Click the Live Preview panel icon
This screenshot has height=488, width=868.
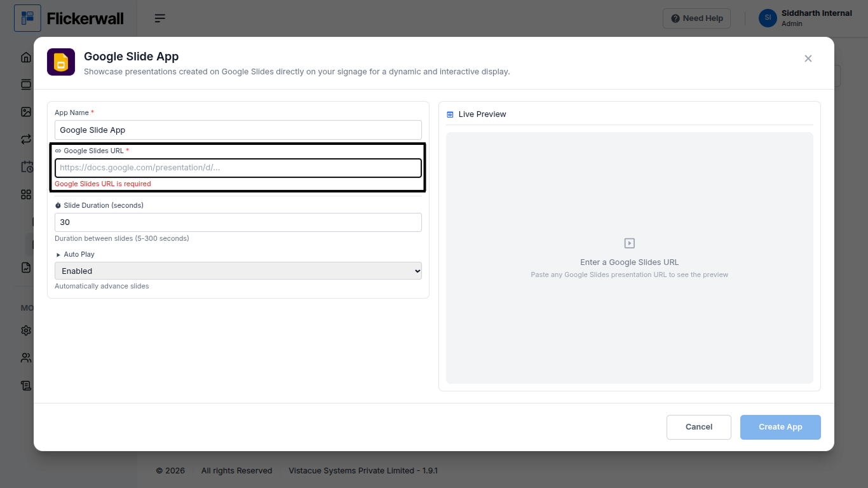(x=451, y=114)
